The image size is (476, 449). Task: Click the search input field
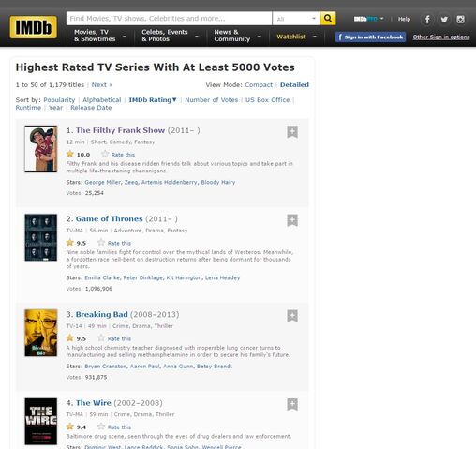tap(169, 19)
